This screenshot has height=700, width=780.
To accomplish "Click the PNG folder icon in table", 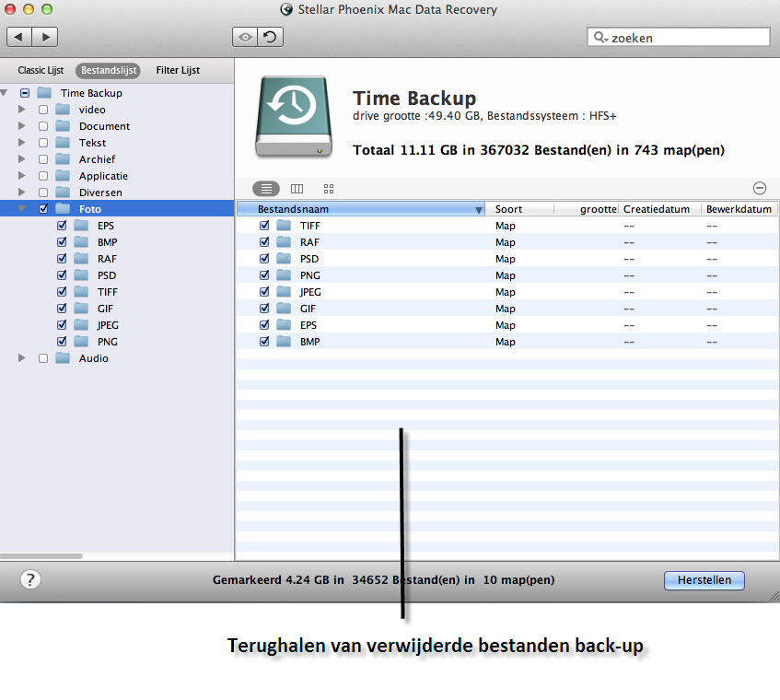I will 284,275.
